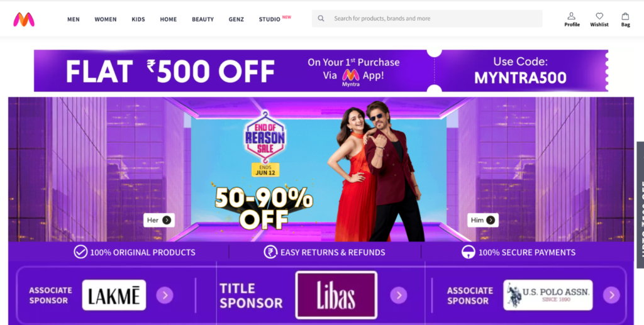Focus the search products and brands field
644x325 pixels.
[x=427, y=18]
